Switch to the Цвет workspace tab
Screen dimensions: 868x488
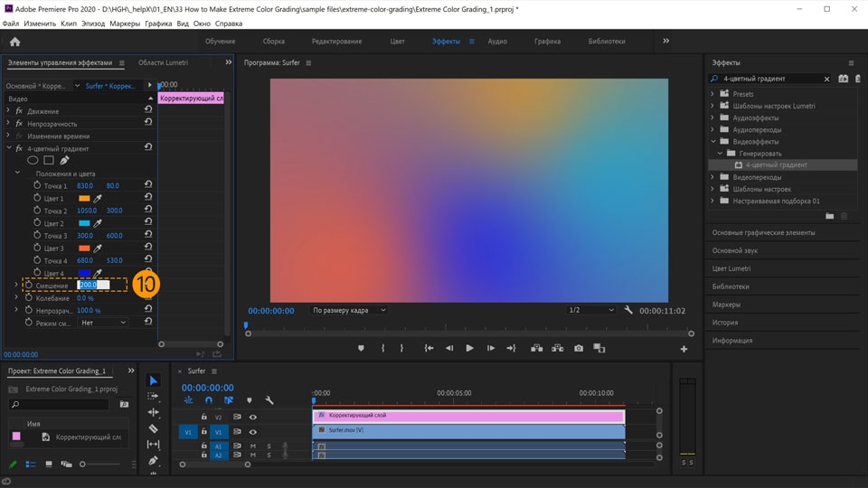click(397, 42)
